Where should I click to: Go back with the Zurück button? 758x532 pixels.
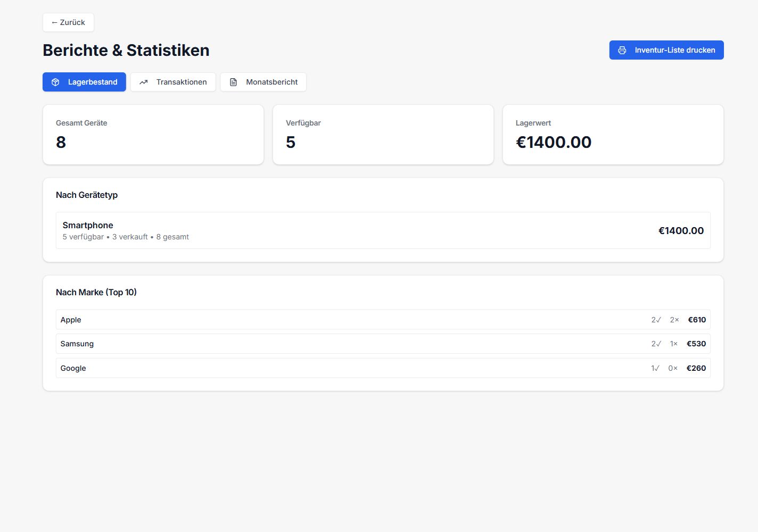(68, 22)
